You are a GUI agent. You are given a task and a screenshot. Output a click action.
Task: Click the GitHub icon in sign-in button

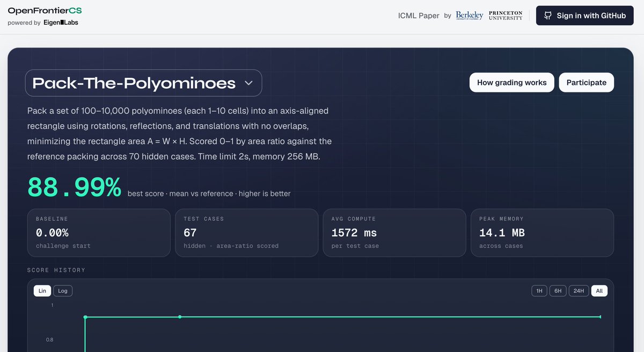coord(548,16)
